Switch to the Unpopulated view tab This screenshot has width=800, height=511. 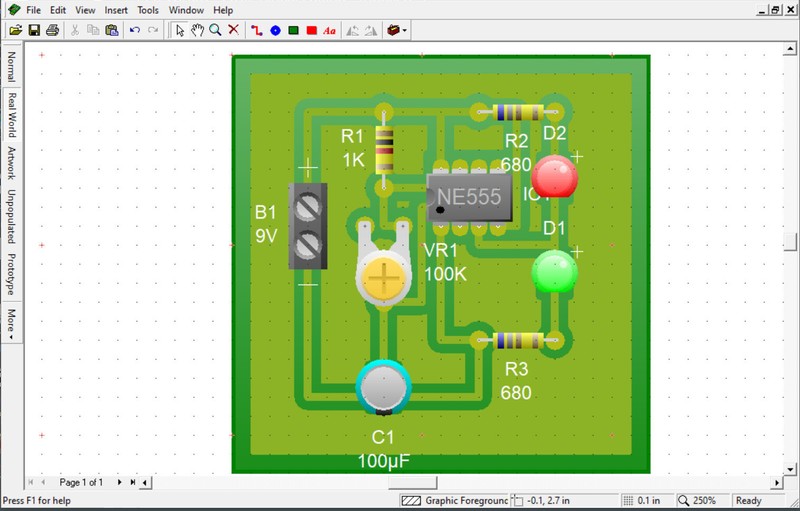tap(11, 216)
